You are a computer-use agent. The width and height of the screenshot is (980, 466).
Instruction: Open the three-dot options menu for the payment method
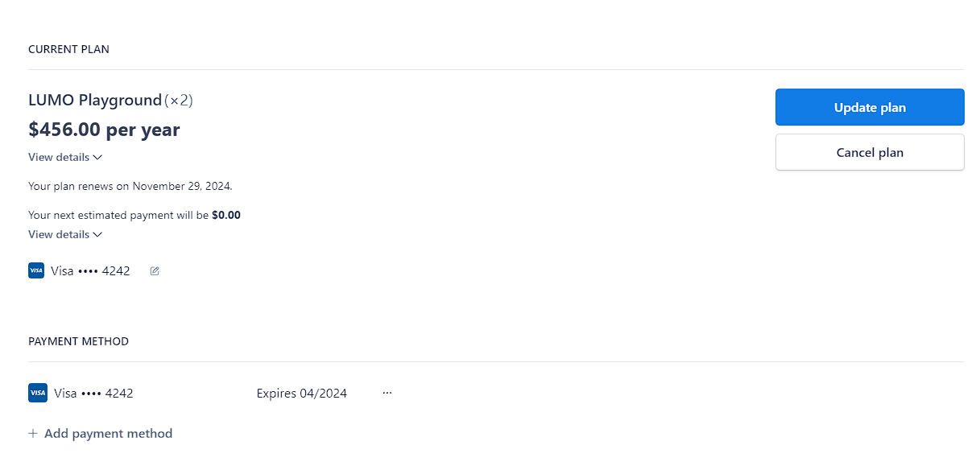pyautogui.click(x=387, y=393)
